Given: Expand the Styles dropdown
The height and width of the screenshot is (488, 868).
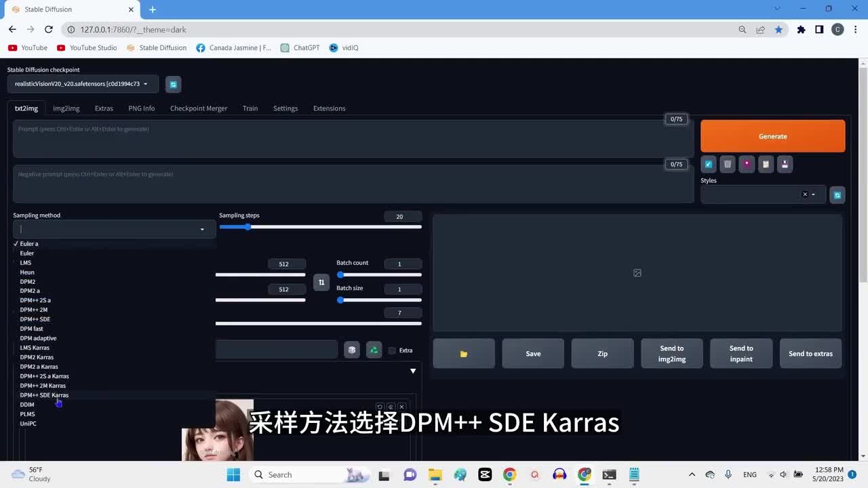Looking at the screenshot, I should coord(813,195).
